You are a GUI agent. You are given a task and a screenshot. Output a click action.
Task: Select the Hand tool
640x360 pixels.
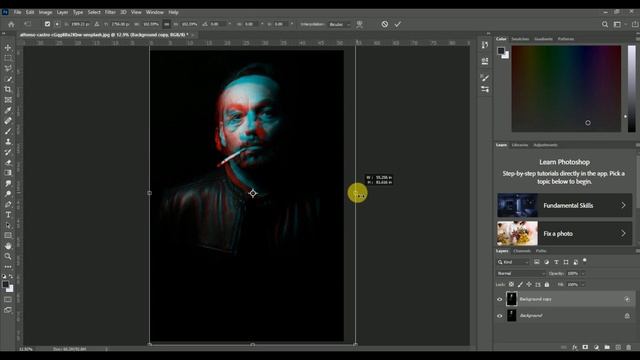[8, 246]
